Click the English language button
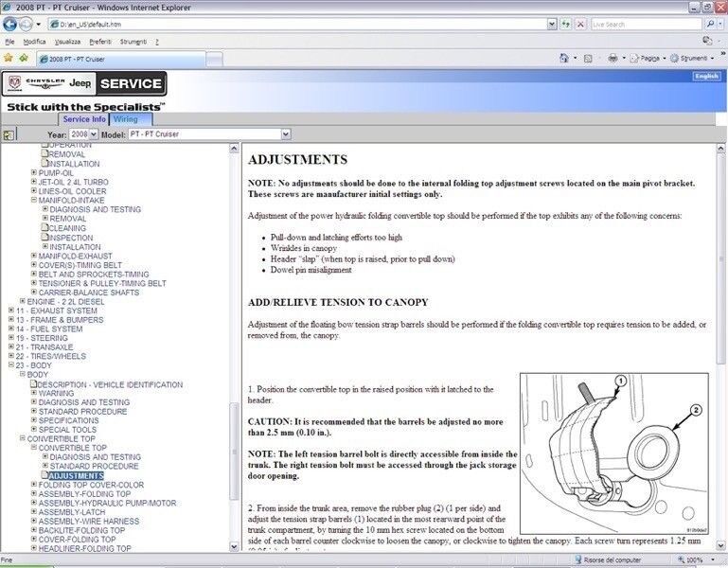 pos(706,77)
